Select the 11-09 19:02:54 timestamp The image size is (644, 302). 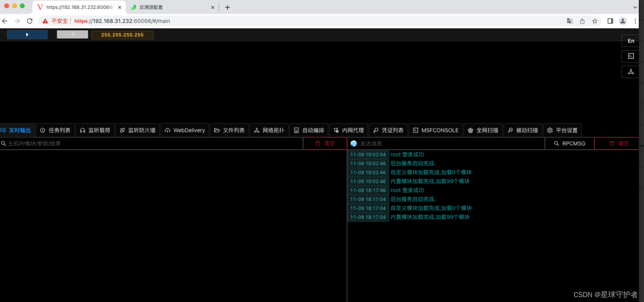(x=368, y=154)
